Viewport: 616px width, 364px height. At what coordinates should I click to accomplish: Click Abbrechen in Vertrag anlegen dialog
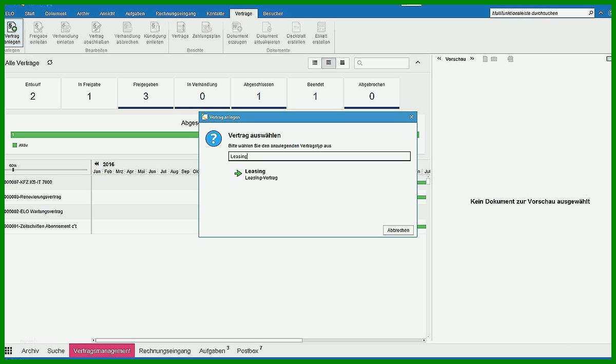click(x=398, y=230)
